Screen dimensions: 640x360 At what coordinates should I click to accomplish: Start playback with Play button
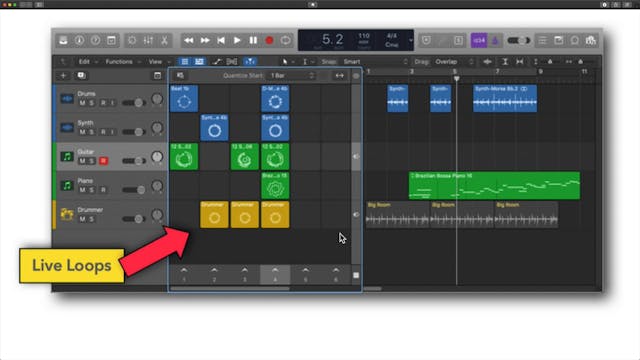(x=237, y=40)
